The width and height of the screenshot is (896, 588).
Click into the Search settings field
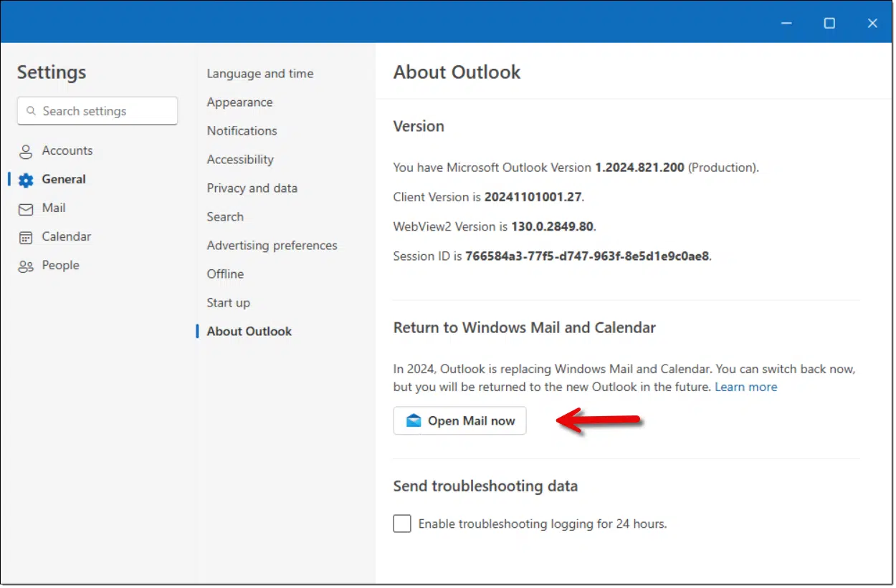(x=97, y=111)
